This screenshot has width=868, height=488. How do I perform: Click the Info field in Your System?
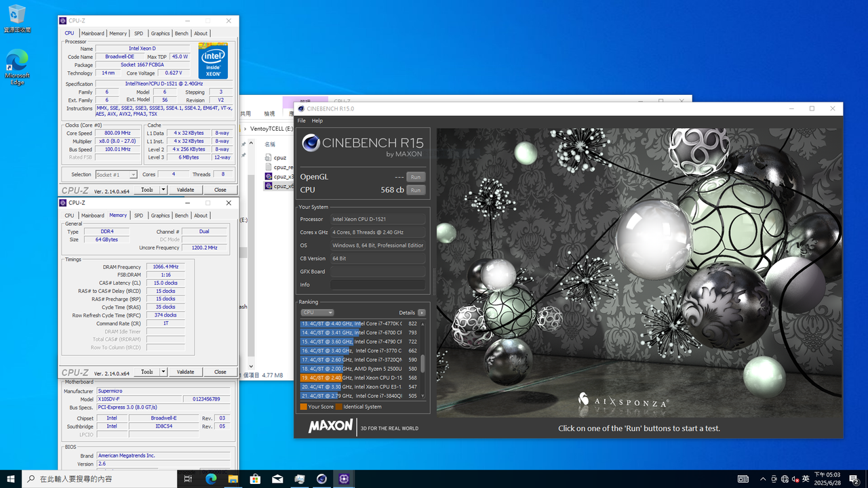click(378, 285)
